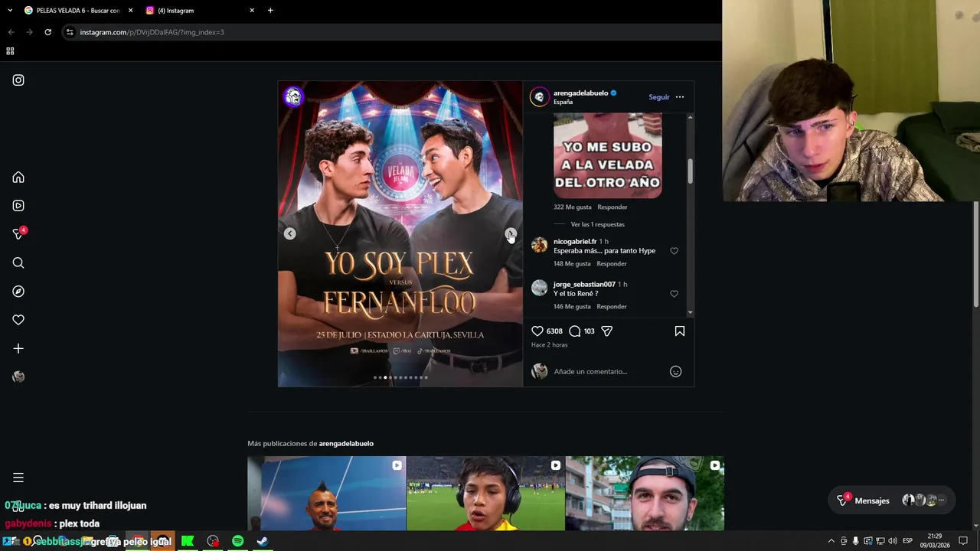Viewport: 980px width, 551px height.
Task: Open the Windows notification center icon
Action: pyautogui.click(x=963, y=541)
